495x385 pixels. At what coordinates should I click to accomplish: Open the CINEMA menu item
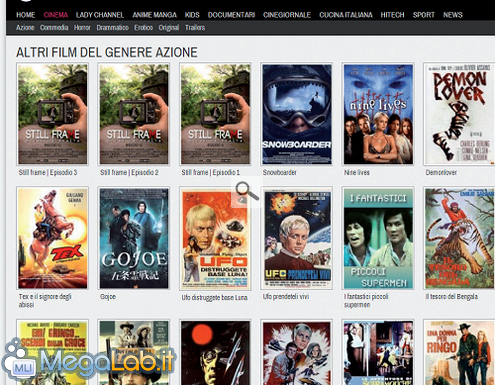56,15
